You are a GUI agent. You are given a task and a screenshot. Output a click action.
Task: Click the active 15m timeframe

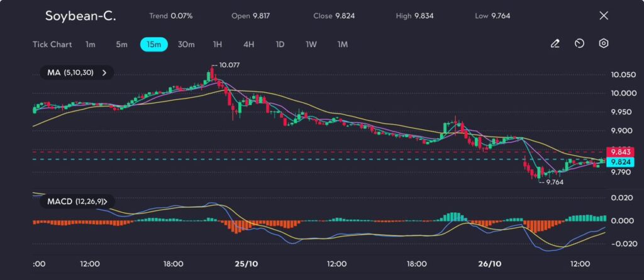[x=153, y=45]
